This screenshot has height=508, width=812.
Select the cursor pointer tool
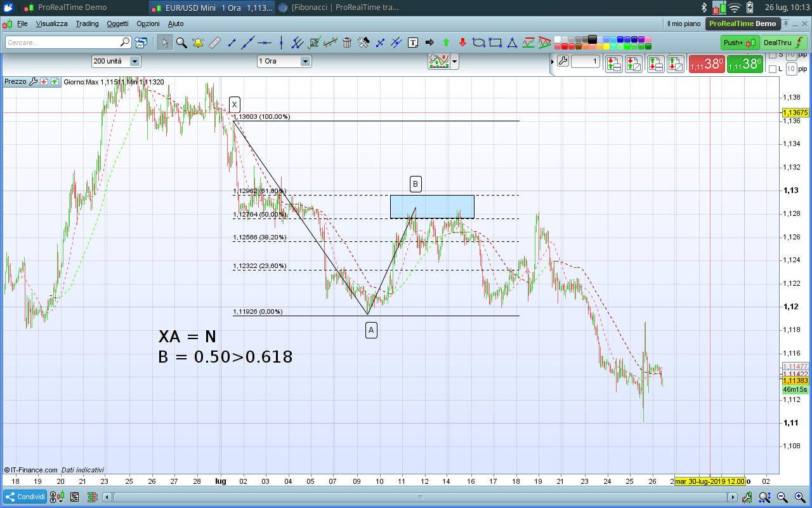click(165, 43)
